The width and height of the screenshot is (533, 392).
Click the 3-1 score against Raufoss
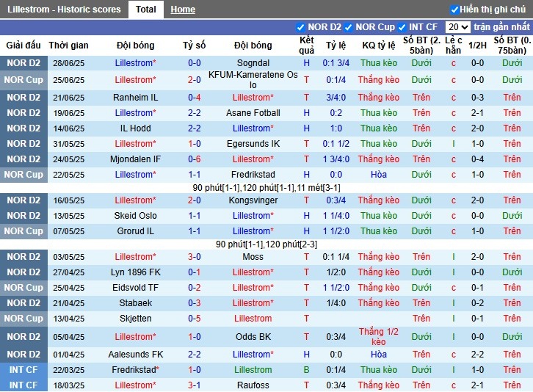click(x=195, y=385)
